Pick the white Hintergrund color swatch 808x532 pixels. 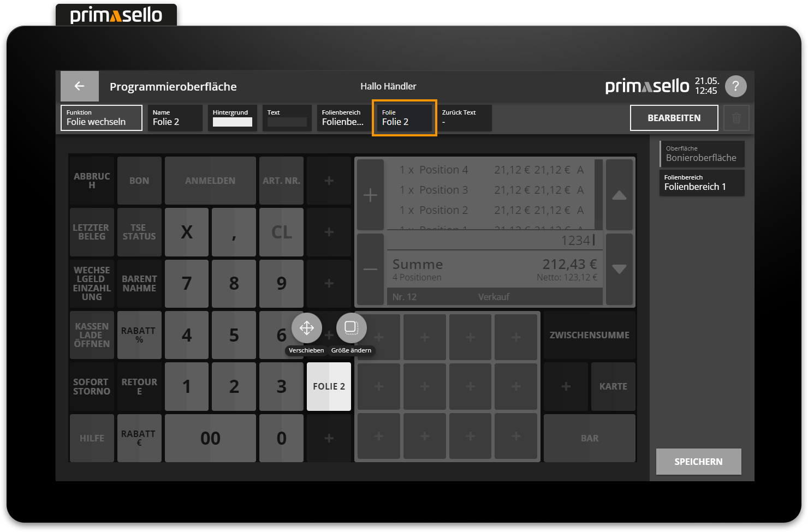[x=232, y=122]
